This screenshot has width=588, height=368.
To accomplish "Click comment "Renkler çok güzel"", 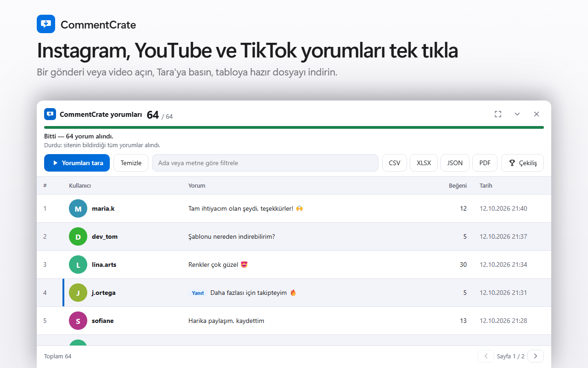I will coord(218,264).
